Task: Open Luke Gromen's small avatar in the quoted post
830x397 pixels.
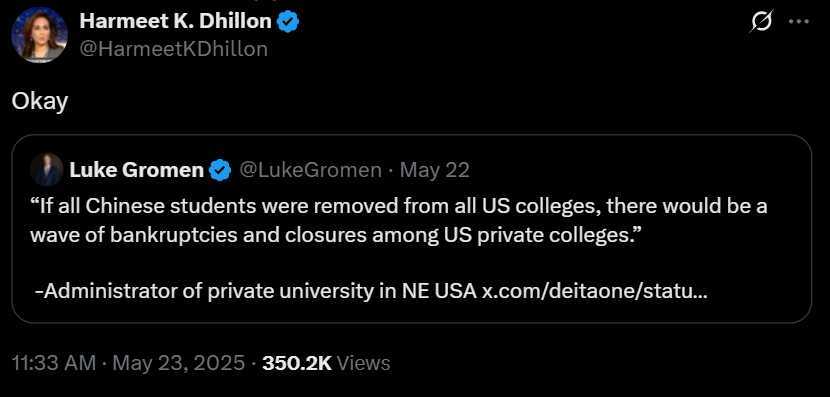Action: 47,170
